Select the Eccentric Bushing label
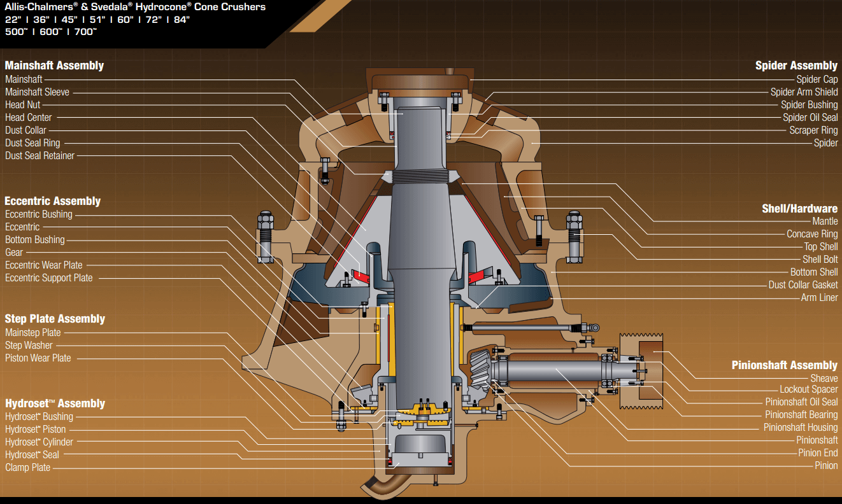 tap(39, 214)
